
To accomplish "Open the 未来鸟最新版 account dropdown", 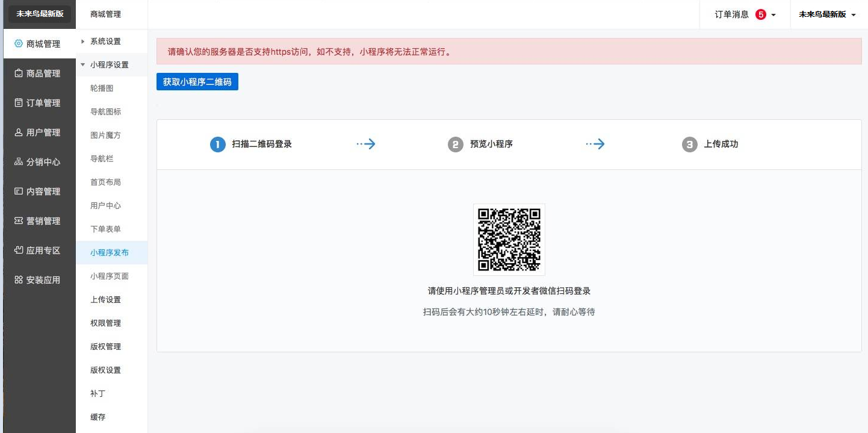I will tap(827, 14).
